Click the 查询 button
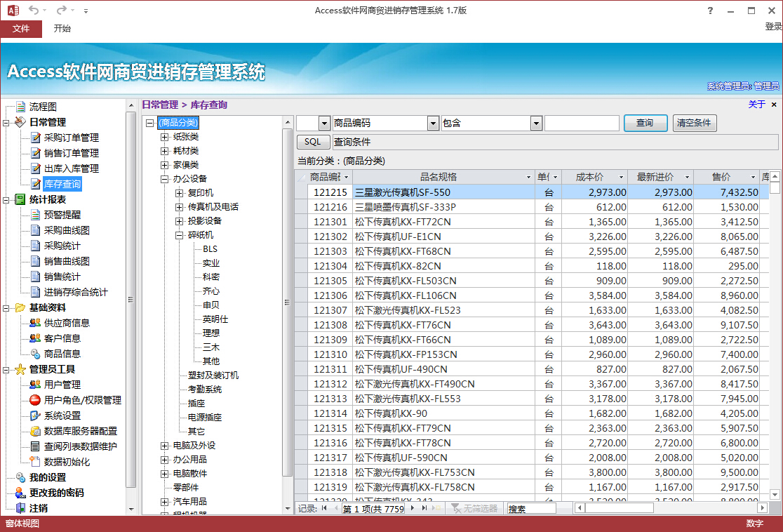Viewport: 783px width, 532px height. 645,123
